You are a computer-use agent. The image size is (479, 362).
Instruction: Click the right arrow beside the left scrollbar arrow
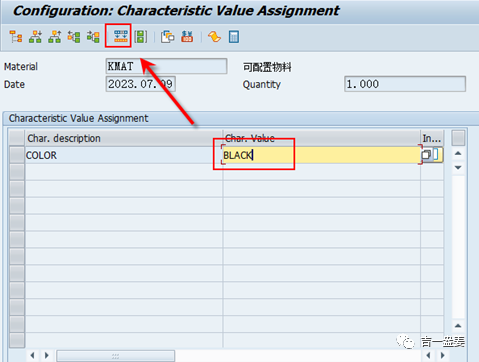(47, 355)
